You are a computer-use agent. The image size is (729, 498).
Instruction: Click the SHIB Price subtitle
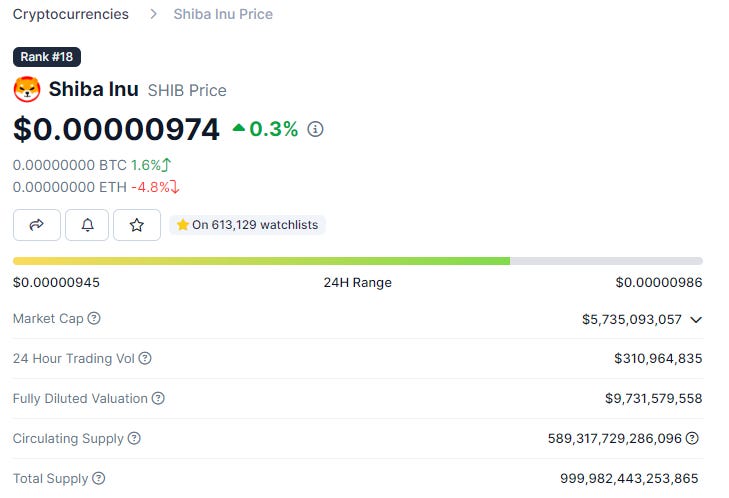187,90
